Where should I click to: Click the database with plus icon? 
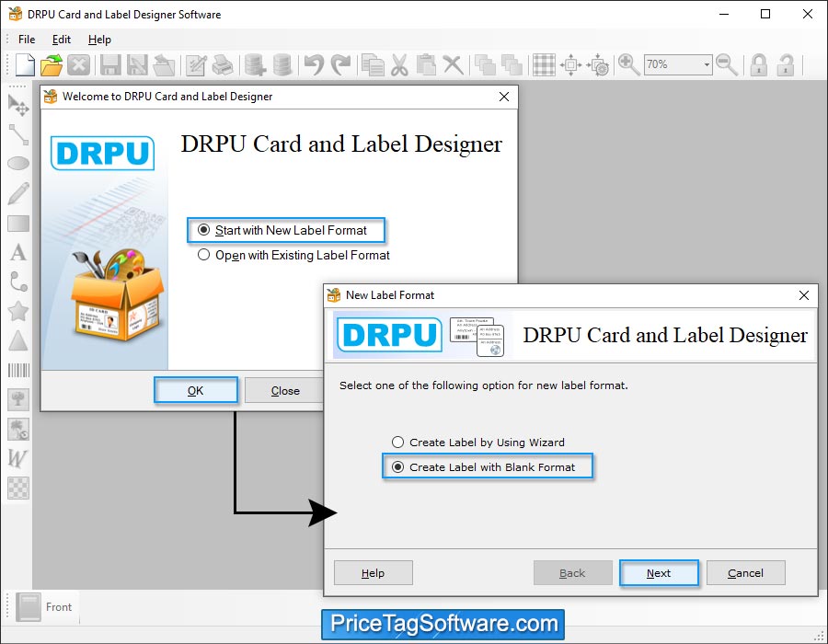(x=255, y=65)
